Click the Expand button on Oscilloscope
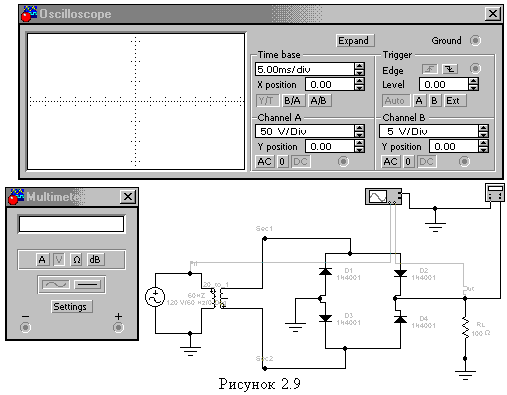507x395 pixels. tap(355, 41)
